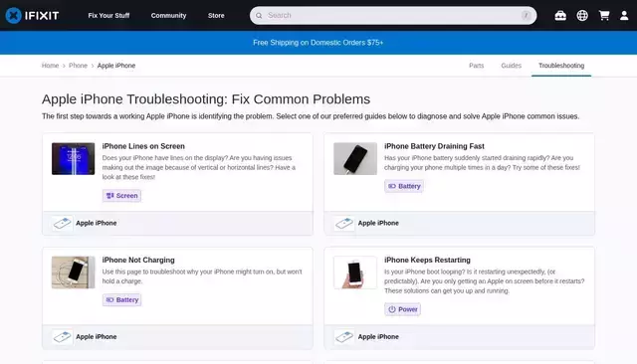The width and height of the screenshot is (637, 364).
Task: Switch to the Guides tab
Action: click(511, 66)
